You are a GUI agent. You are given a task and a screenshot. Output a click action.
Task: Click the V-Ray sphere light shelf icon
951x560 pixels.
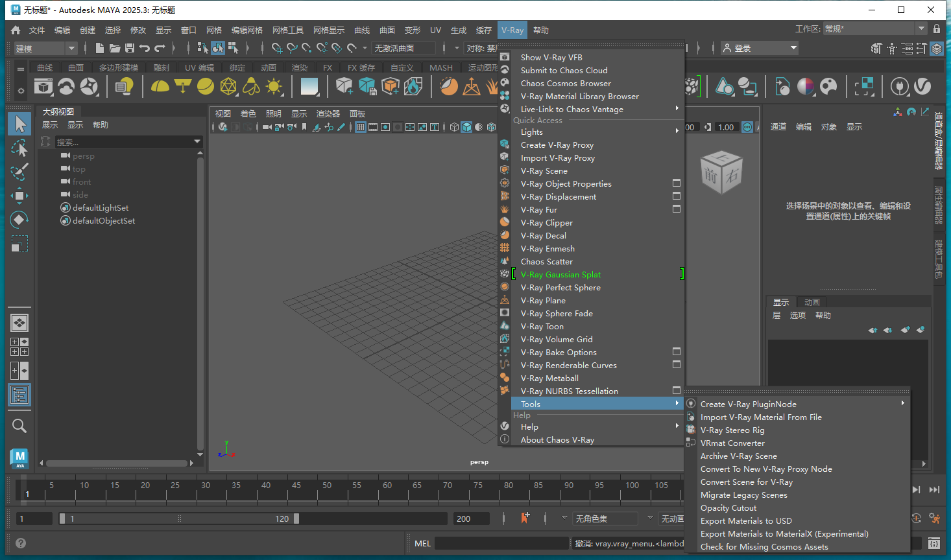(206, 87)
